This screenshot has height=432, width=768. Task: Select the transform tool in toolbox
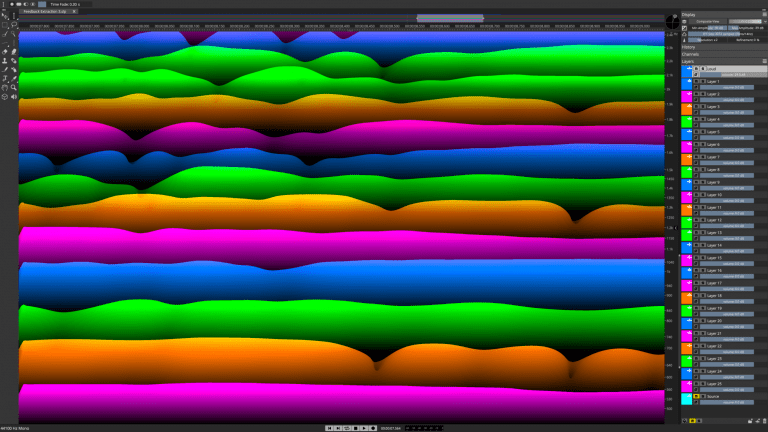(5, 78)
